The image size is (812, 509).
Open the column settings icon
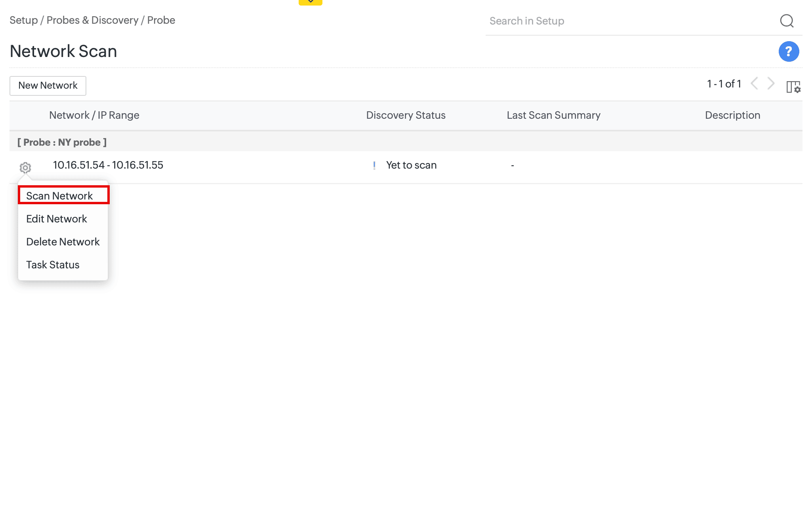coord(793,87)
